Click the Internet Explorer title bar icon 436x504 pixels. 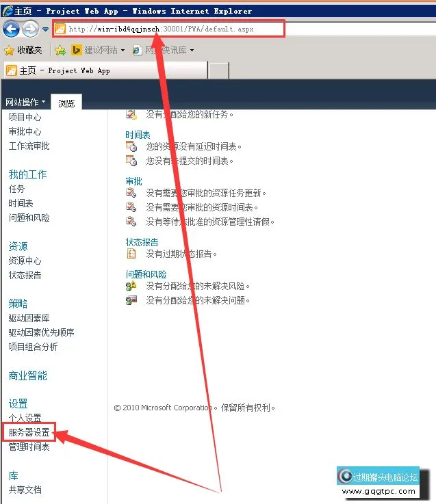pos(8,11)
